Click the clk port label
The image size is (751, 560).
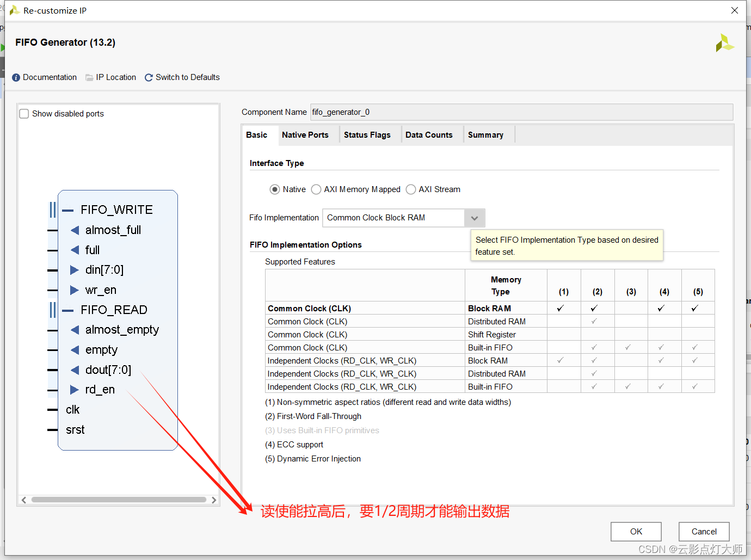point(72,410)
